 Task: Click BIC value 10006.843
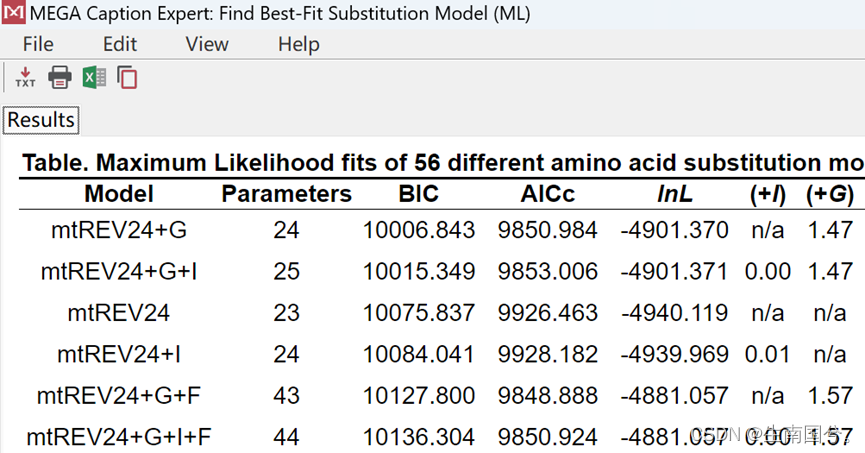(x=419, y=230)
